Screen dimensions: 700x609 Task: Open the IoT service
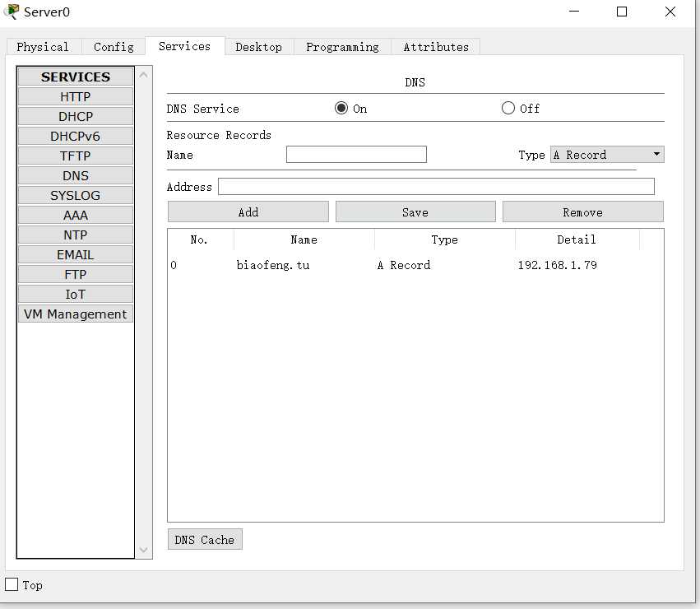[x=76, y=294]
